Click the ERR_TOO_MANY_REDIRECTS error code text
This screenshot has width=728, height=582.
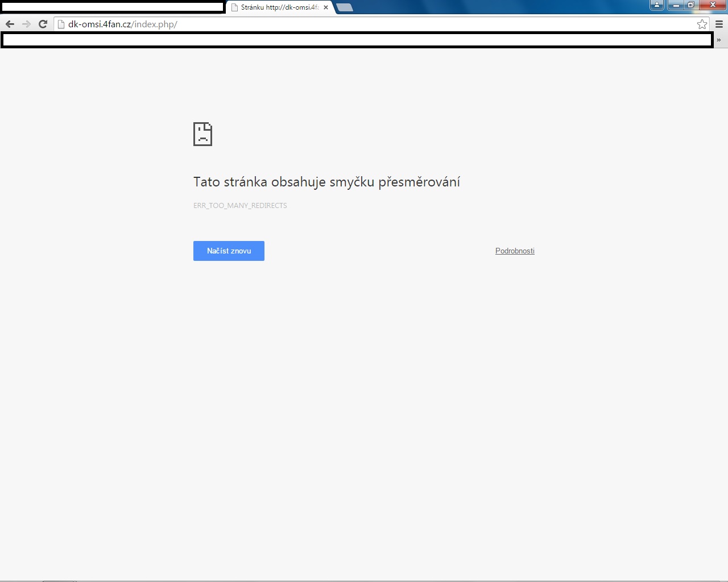point(240,205)
